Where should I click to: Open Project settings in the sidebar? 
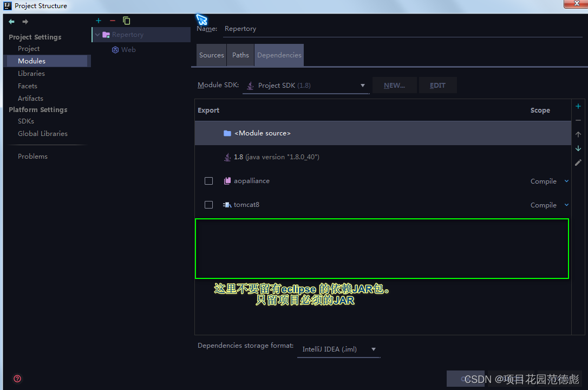pos(29,49)
